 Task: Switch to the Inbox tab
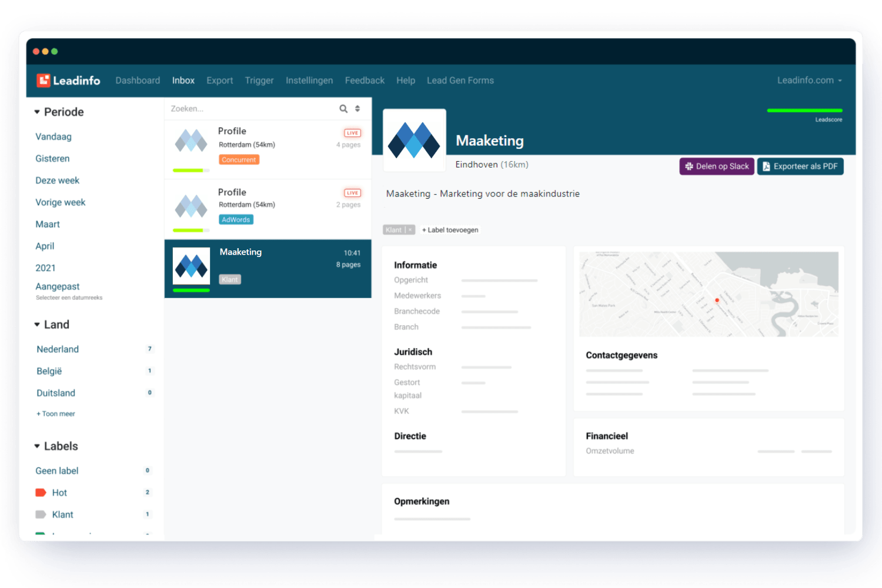[183, 81]
